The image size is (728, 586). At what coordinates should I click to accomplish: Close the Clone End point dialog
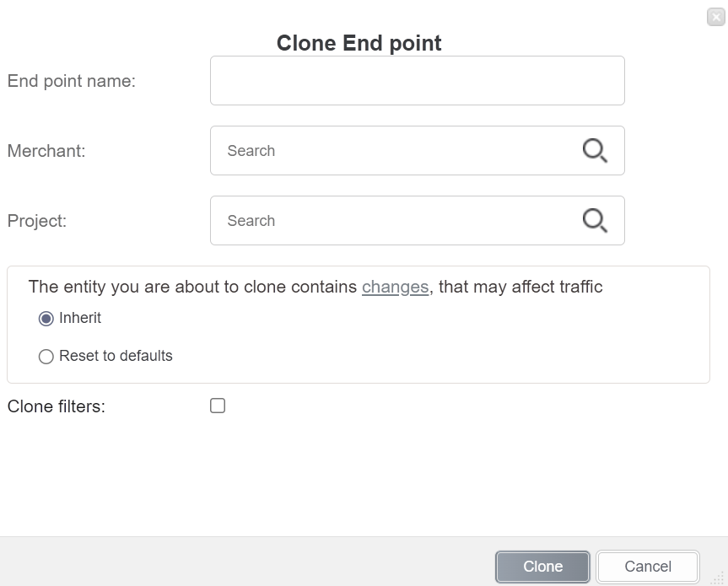point(716,17)
